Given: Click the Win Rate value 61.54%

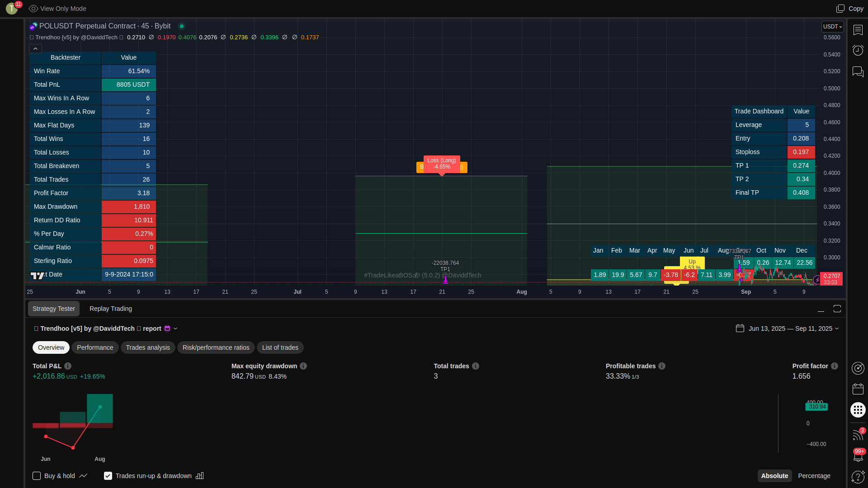Looking at the screenshot, I should [129, 71].
